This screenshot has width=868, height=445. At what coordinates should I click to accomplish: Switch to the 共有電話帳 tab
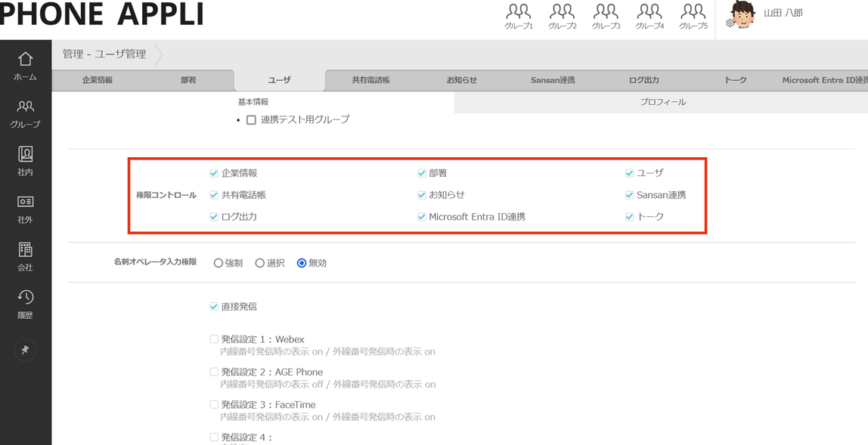[370, 80]
